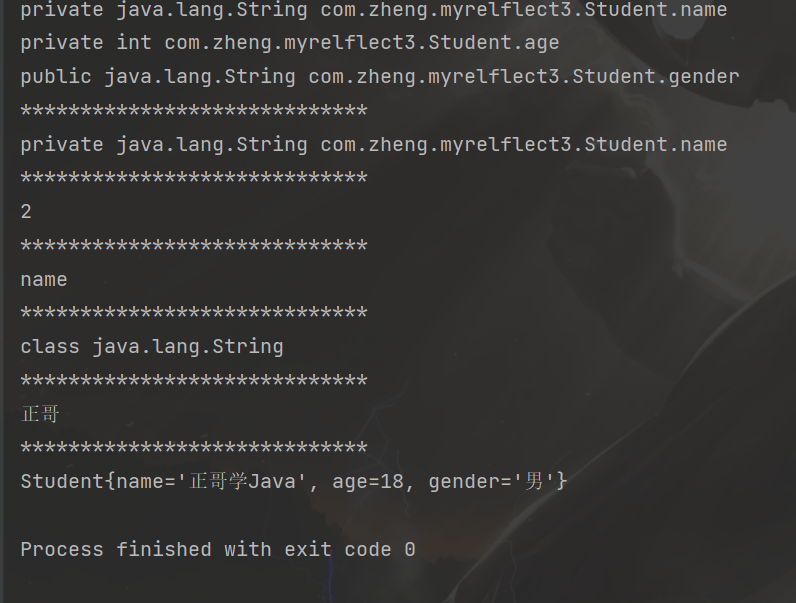Click the private int Student.age output line
Image resolution: width=796 pixels, height=603 pixels.
289,43
